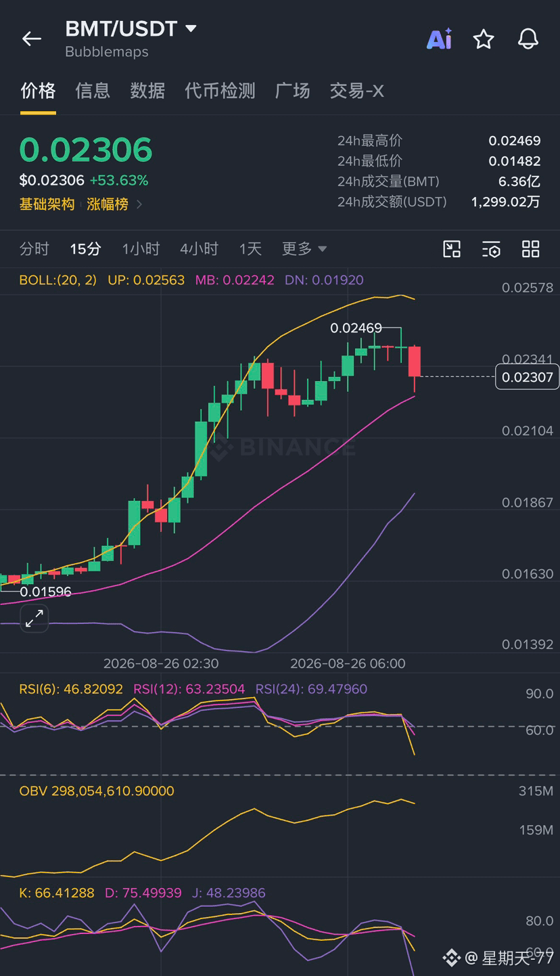
Task: Click the OBV 298,054,610.90000 label
Action: coord(97,791)
